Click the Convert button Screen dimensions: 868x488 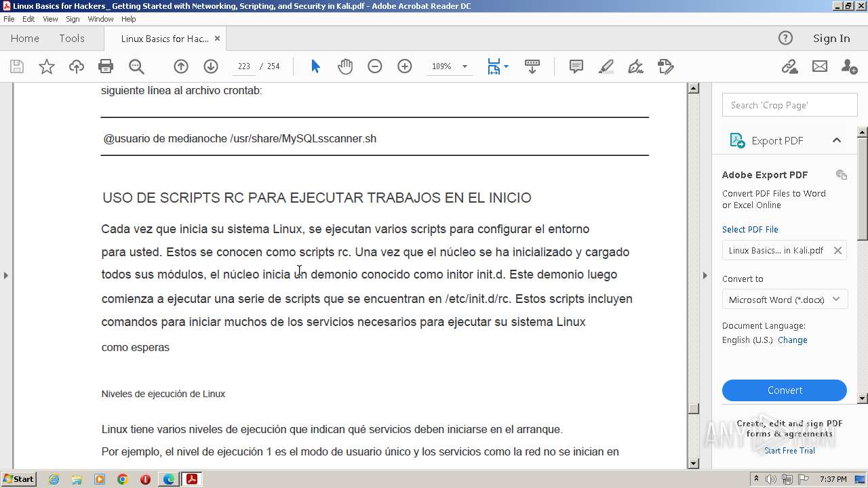coord(785,390)
